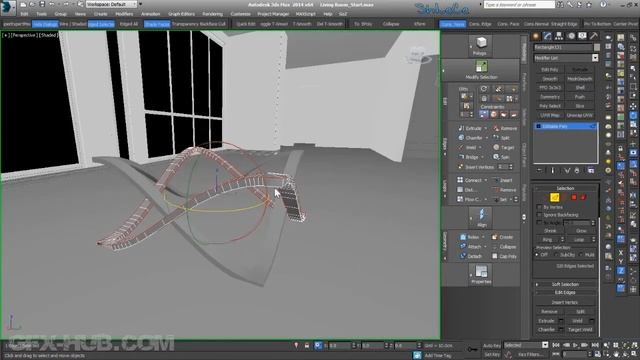Open the Display command panel tab
The image size is (640, 360).
click(582, 36)
